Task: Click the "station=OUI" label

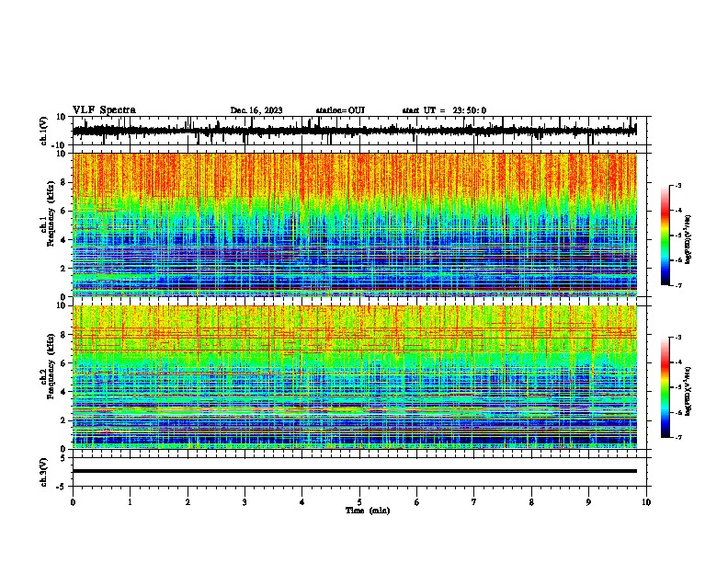Action: click(340, 110)
